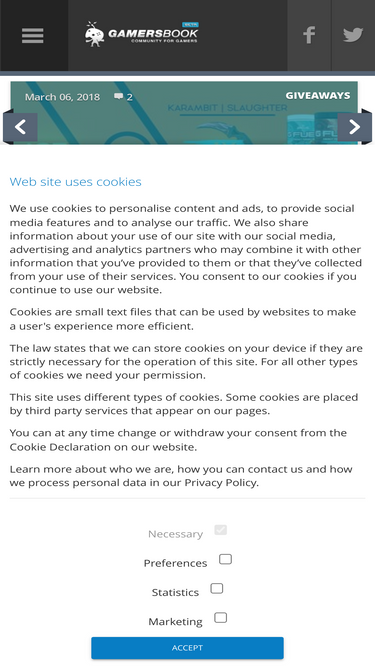Screen dimensions: 375x667
Task: Open the Facebook page icon
Action: [x=309, y=35]
